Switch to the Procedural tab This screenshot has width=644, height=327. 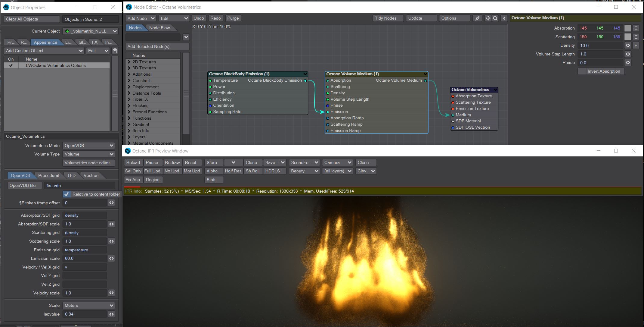(x=48, y=175)
